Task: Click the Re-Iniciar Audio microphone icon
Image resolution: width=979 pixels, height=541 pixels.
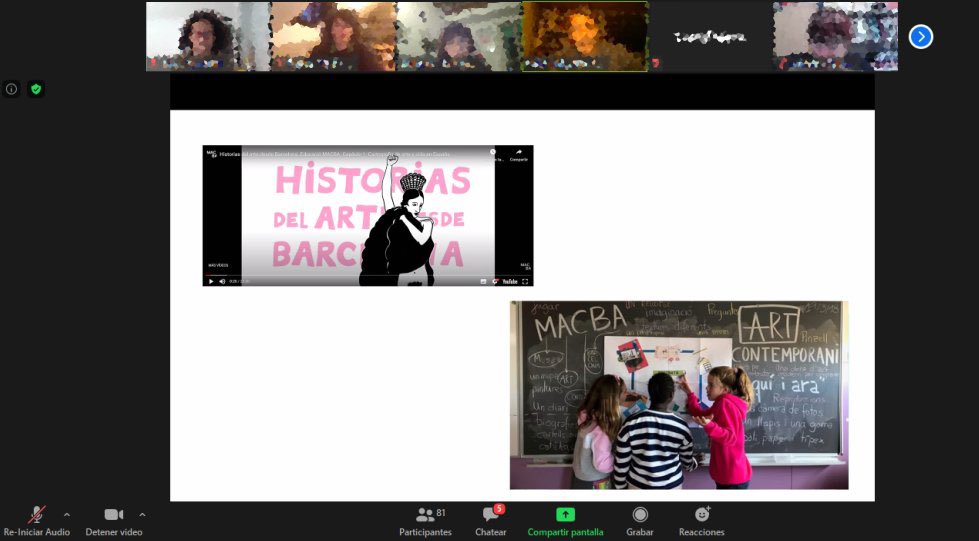Action: (37, 515)
